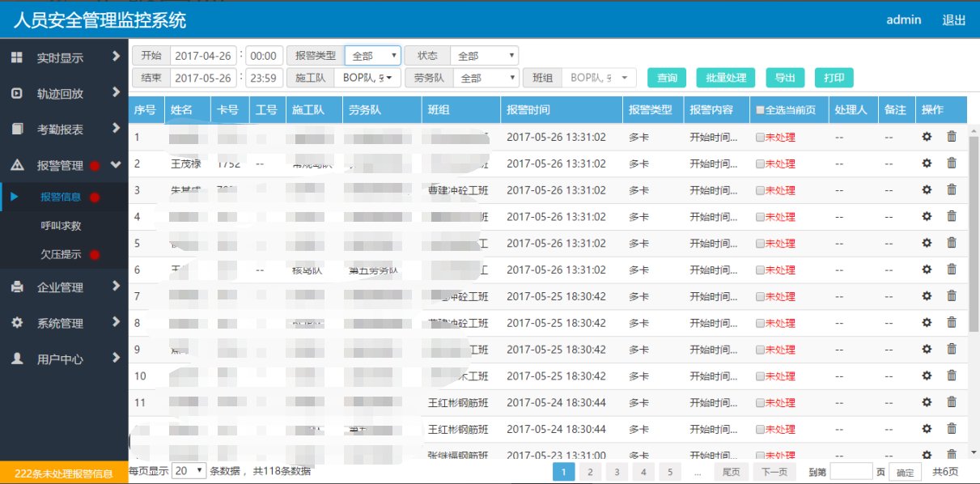The image size is (980, 484).
Task: Delete row 8 with trash icon
Action: pos(952,323)
